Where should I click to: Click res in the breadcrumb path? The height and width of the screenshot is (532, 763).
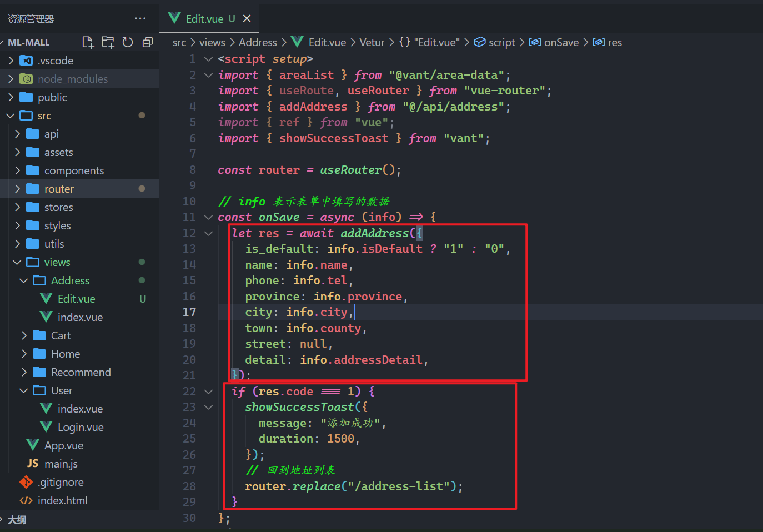click(x=615, y=42)
